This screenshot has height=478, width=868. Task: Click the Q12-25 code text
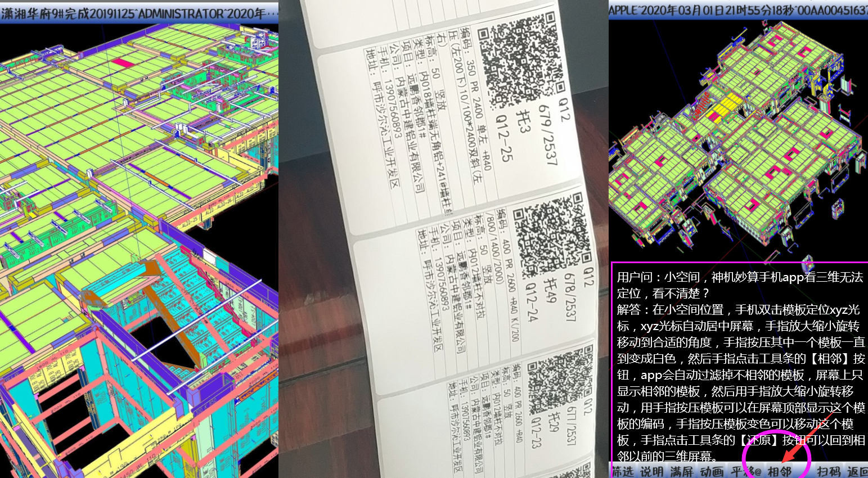[x=504, y=139]
